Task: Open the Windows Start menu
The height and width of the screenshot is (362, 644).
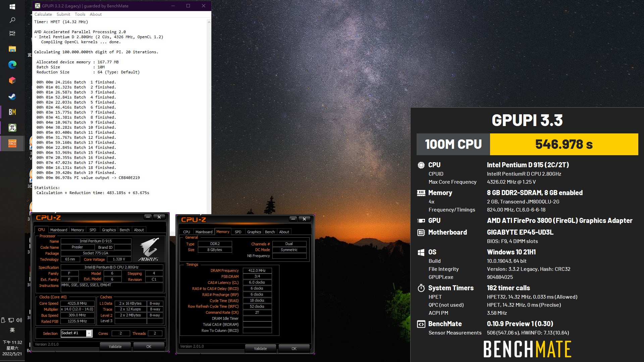Action: (x=12, y=6)
